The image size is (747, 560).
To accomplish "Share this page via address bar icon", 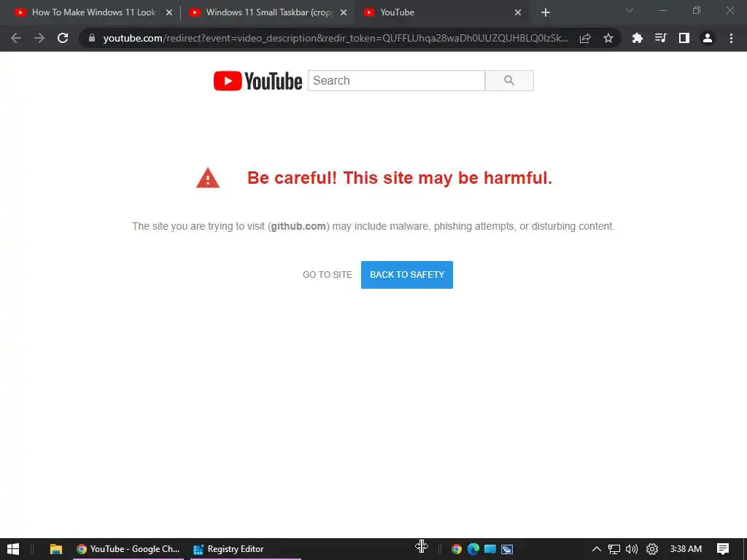I will [585, 38].
